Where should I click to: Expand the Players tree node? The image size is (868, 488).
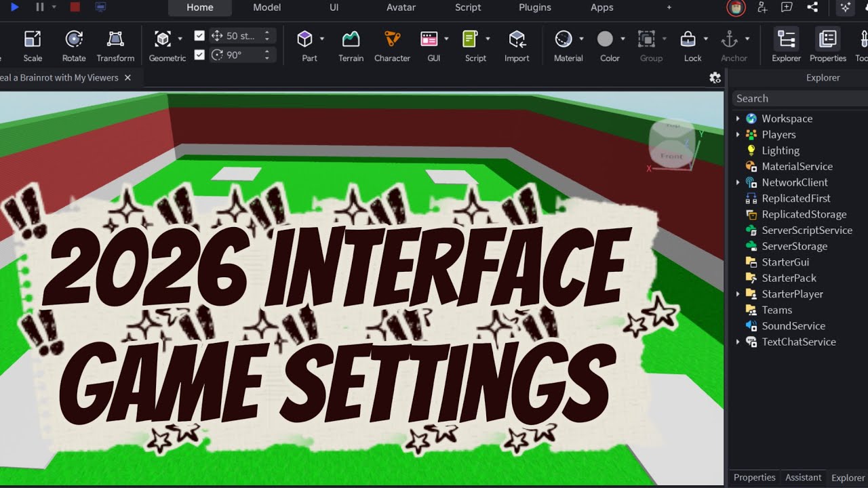tap(738, 135)
